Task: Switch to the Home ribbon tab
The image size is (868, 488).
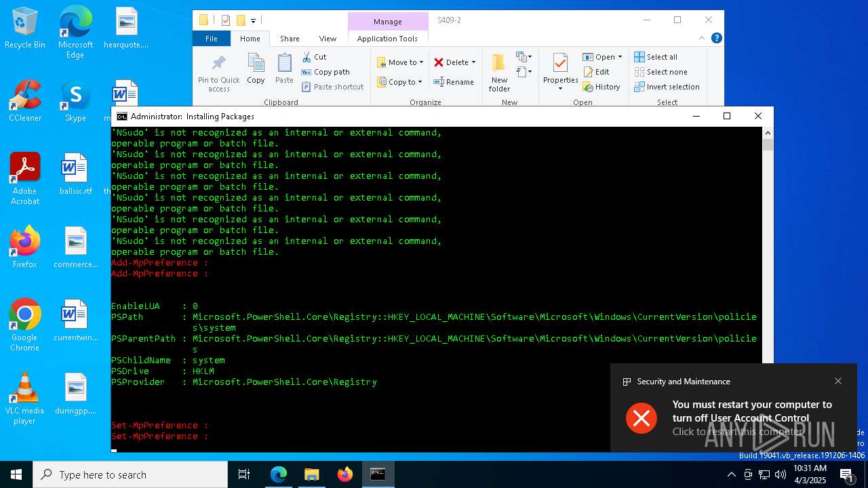Action: 250,39
